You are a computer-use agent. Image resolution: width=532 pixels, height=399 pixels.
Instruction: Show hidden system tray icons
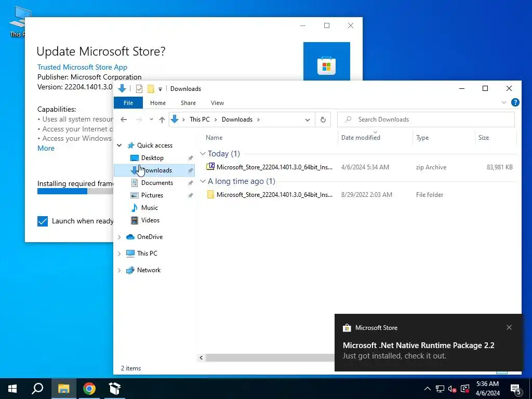tap(428, 389)
